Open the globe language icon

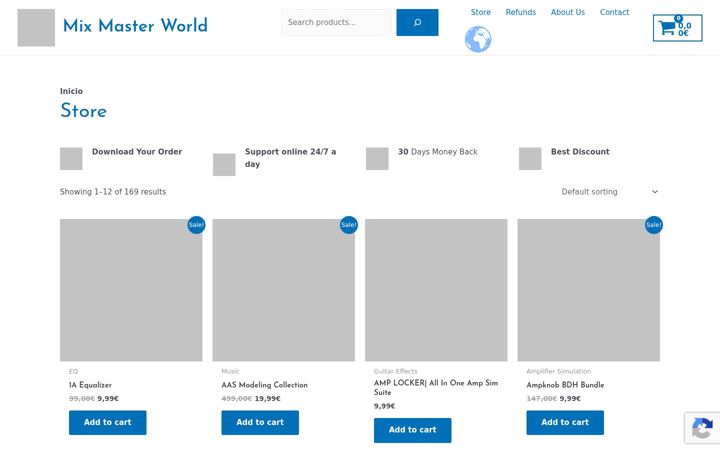tap(478, 39)
